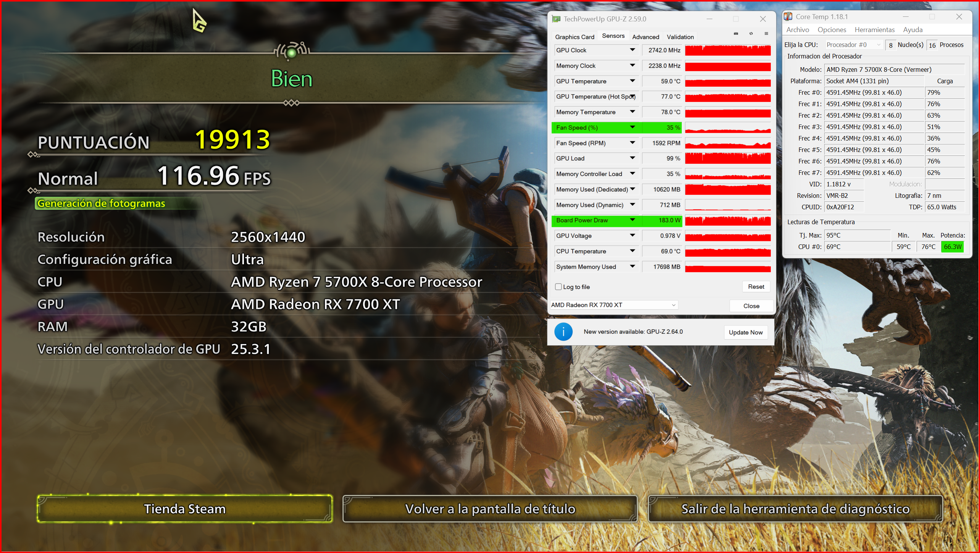Click Update Now for GPU-Z 2.64.0

point(746,332)
